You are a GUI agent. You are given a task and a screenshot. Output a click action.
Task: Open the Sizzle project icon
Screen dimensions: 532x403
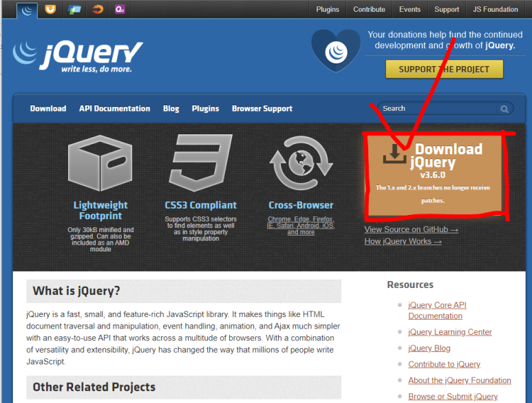[x=97, y=9]
